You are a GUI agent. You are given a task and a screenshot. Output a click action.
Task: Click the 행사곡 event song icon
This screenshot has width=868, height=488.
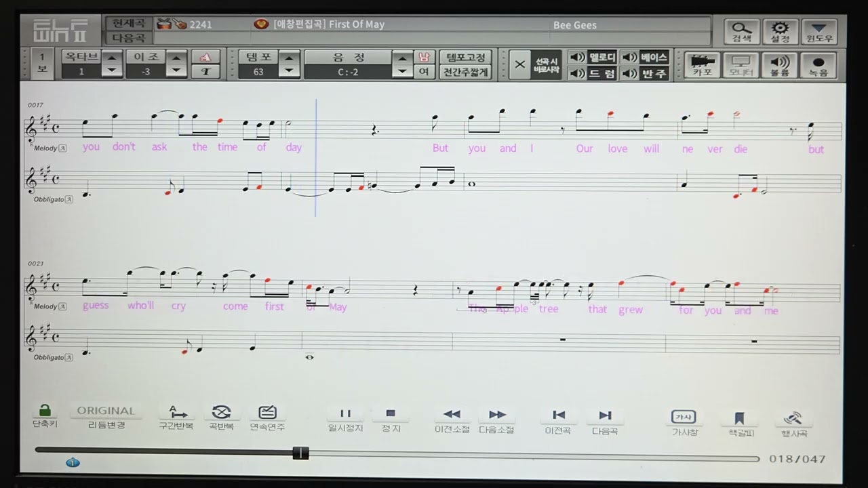[794, 424]
